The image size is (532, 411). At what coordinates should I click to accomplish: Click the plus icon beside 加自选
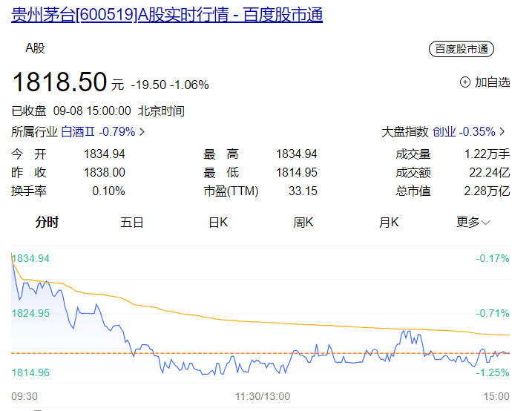pos(465,82)
